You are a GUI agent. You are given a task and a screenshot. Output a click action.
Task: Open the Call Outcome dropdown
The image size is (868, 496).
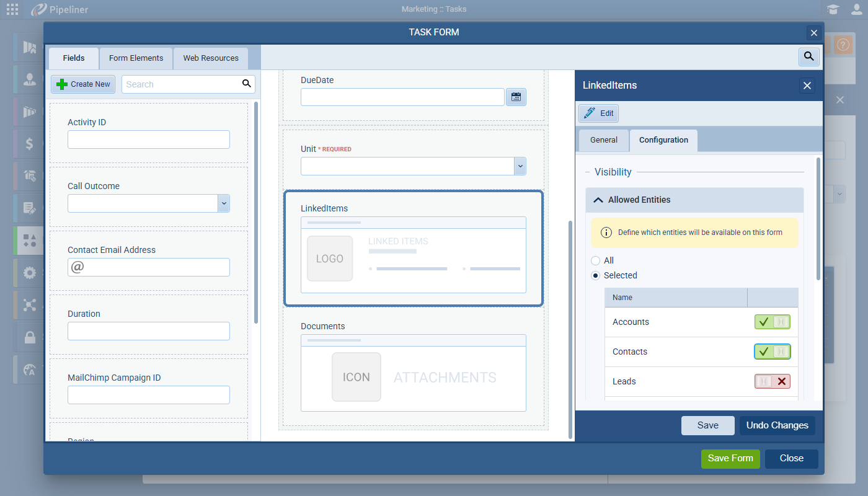[x=224, y=203]
